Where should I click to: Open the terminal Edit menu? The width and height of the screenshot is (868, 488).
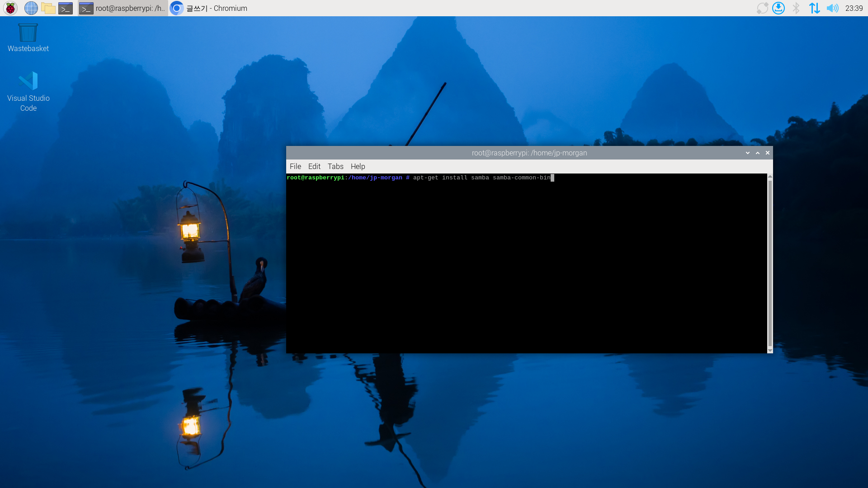tap(314, 166)
